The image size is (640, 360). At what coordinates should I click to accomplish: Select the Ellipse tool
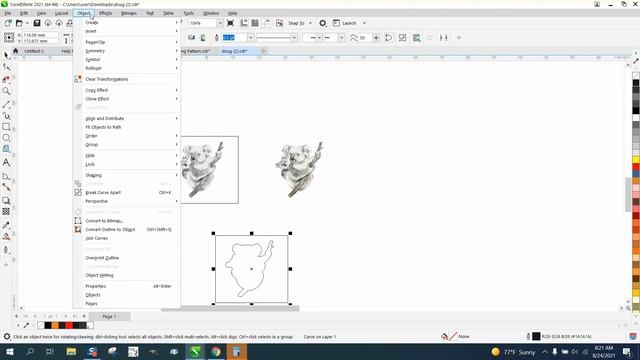point(6,138)
